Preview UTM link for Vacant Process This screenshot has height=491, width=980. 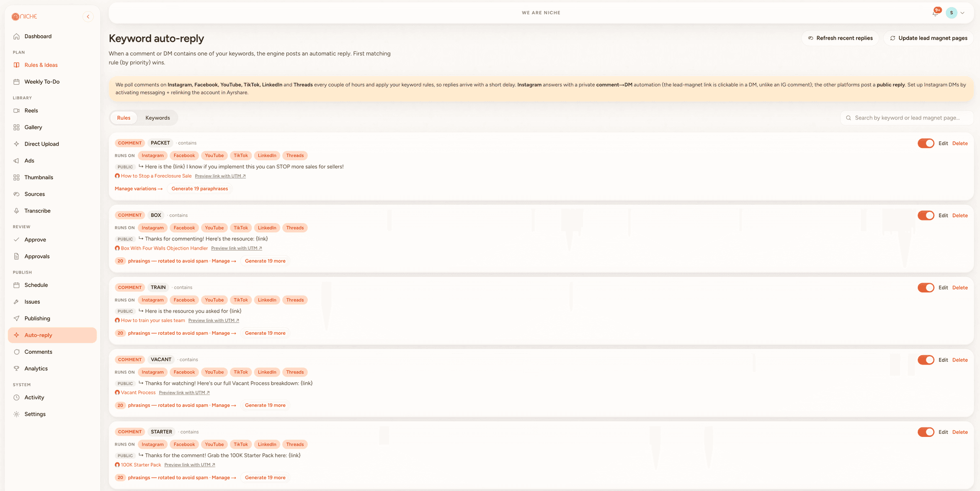coord(184,393)
